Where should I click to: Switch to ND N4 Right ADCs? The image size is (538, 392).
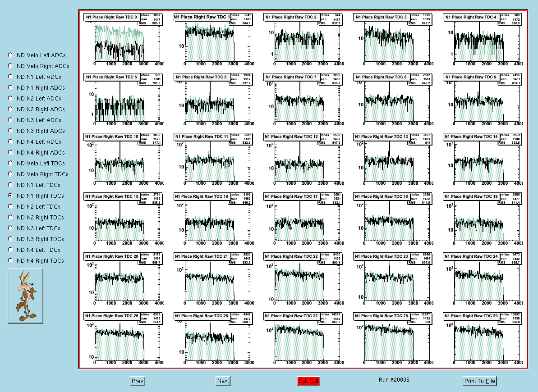click(10, 152)
